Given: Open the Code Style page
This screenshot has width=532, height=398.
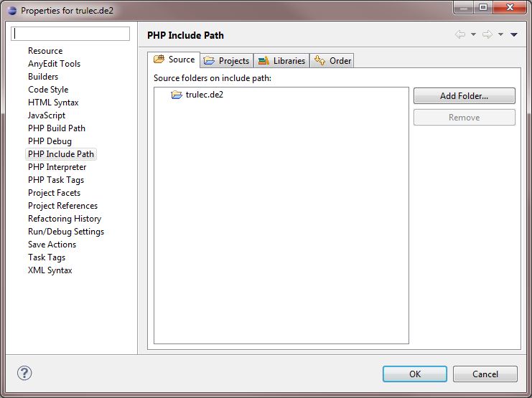Looking at the screenshot, I should pos(48,90).
